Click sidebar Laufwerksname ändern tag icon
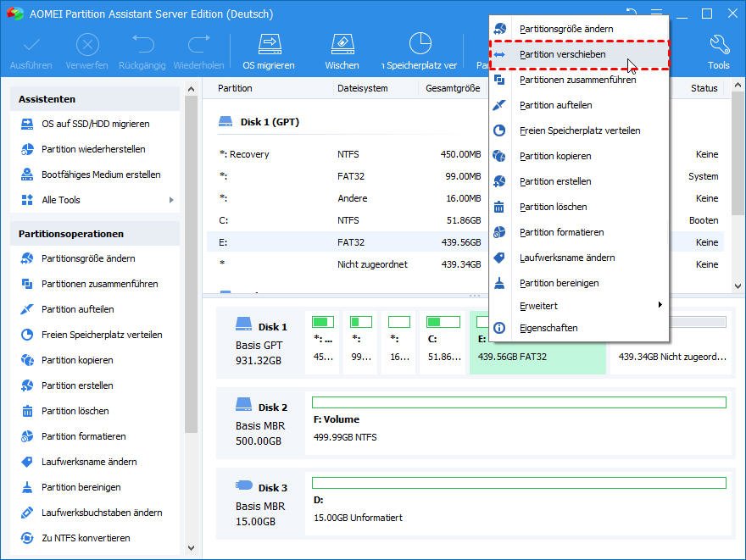The image size is (746, 560). 27,462
